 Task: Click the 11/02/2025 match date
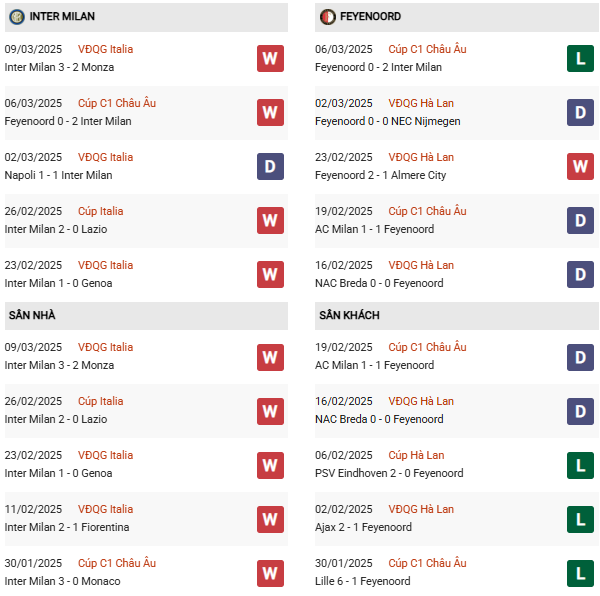click(x=33, y=509)
